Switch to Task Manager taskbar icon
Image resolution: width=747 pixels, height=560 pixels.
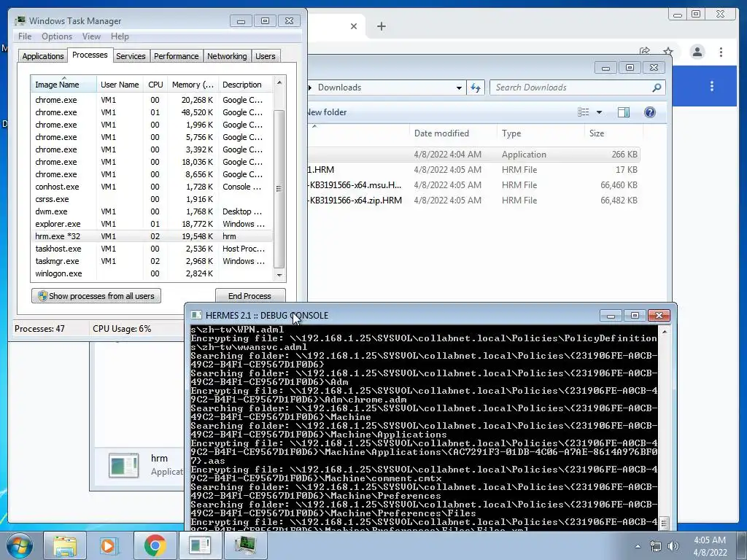245,545
